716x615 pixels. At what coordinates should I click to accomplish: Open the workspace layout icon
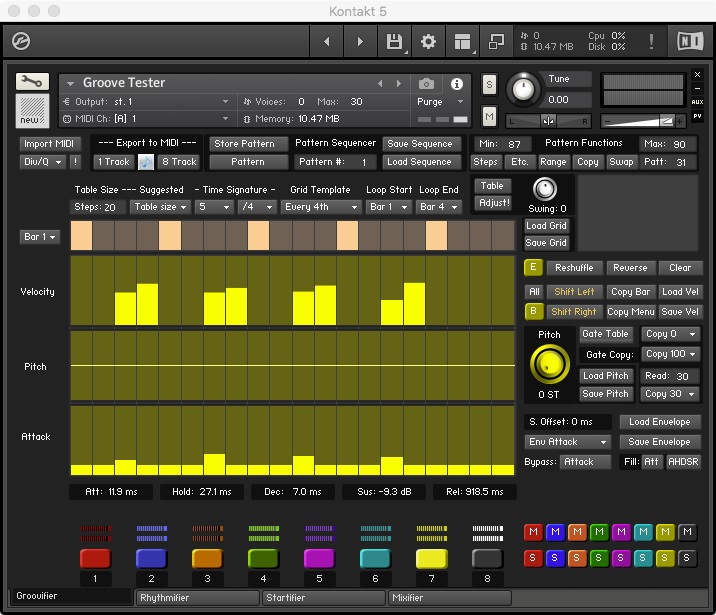pos(462,42)
